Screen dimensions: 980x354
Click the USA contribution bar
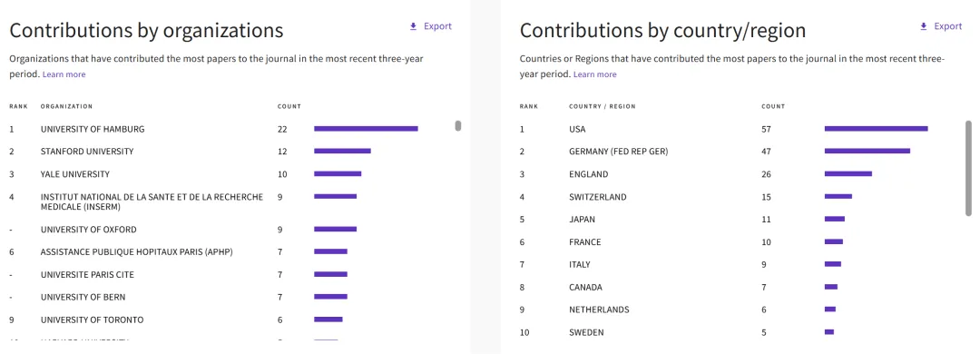pyautogui.click(x=877, y=129)
